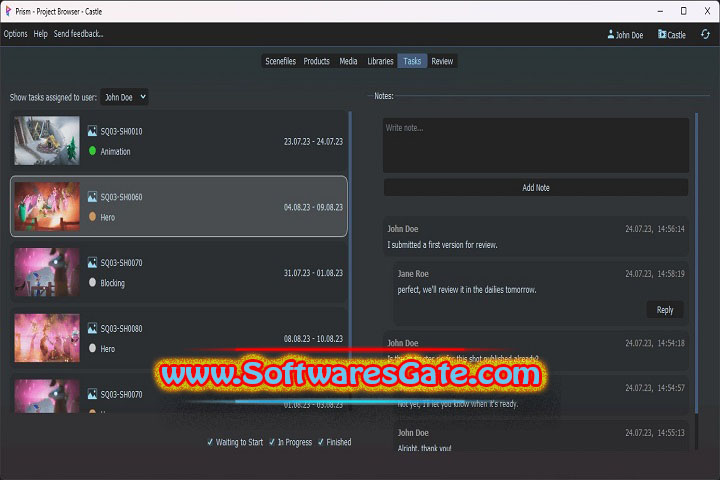Click shot icon next to SQ03-SH0010
This screenshot has height=480, width=720.
[92, 131]
